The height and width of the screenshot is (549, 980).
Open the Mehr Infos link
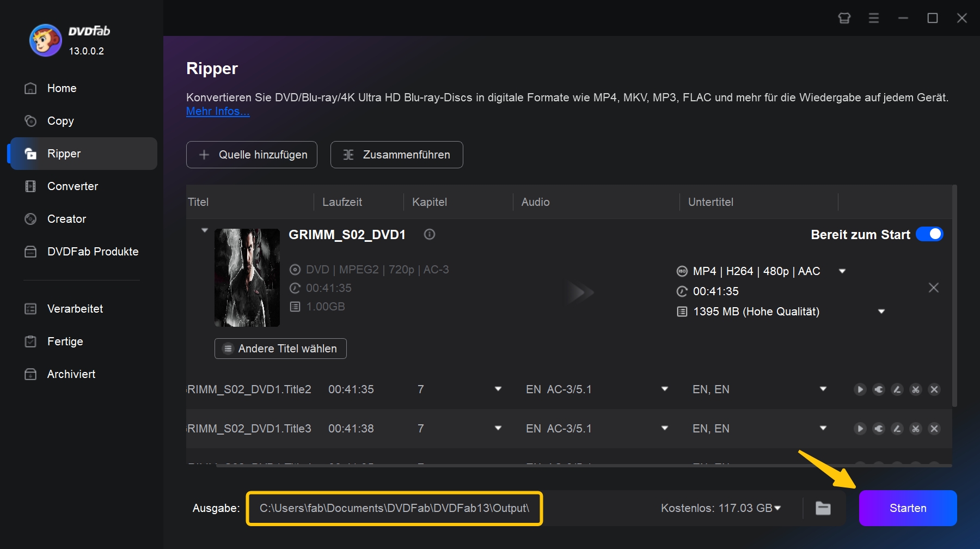pos(218,111)
